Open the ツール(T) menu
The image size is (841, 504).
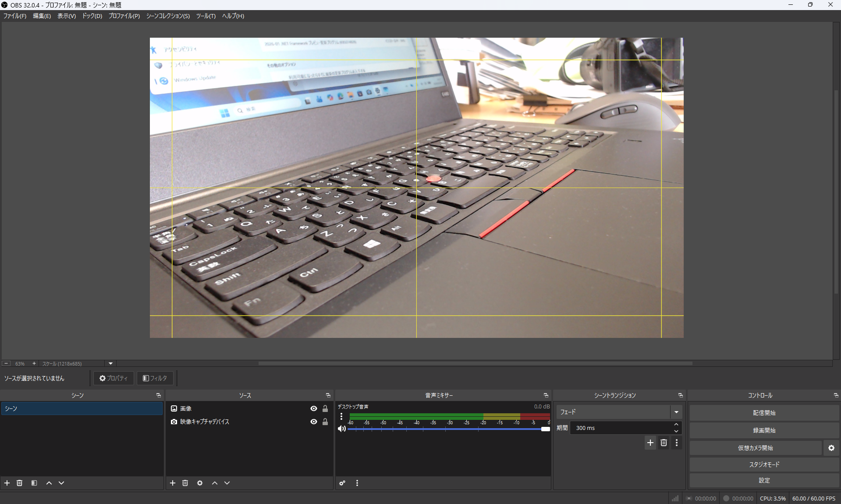point(206,16)
